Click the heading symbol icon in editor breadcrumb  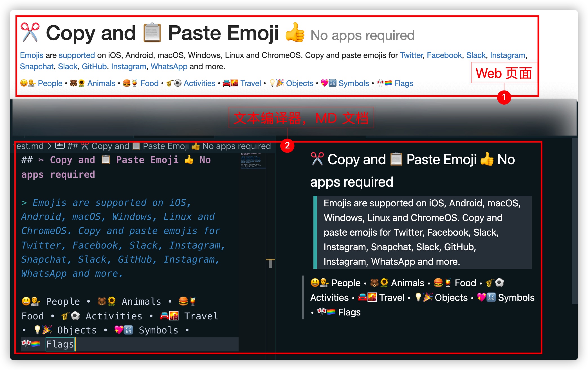click(60, 146)
